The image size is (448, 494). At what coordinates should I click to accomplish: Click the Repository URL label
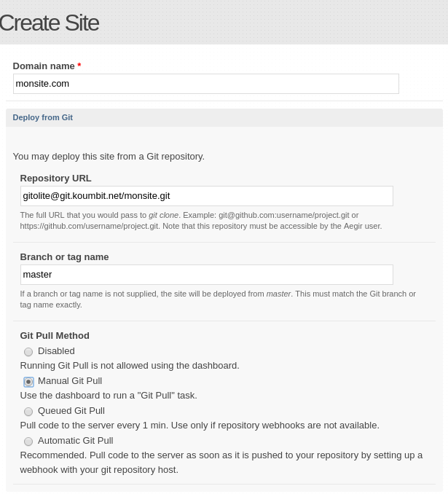pyautogui.click(x=55, y=179)
